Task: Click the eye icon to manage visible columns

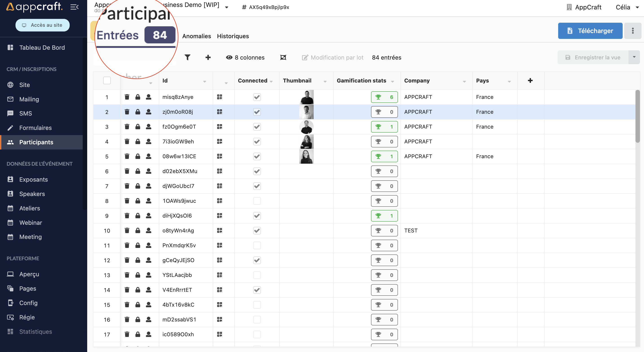Action: [229, 57]
